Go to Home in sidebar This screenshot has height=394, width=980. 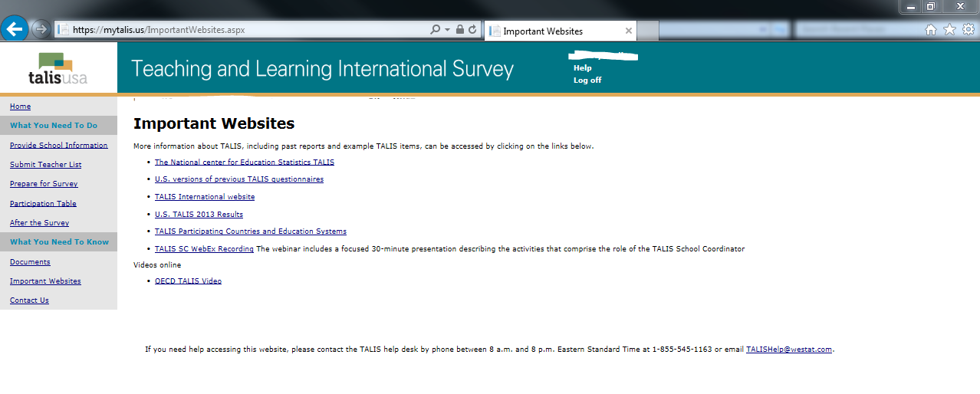(x=21, y=107)
